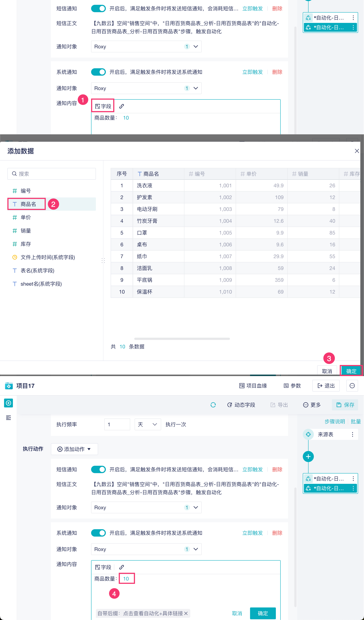The width and height of the screenshot is (364, 620).
Task: Click the 搜索 field in 添加数据
Action: pos(52,174)
